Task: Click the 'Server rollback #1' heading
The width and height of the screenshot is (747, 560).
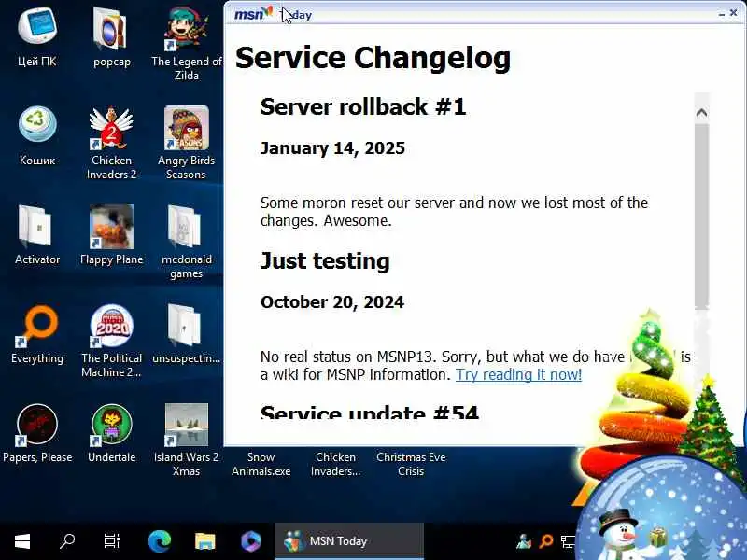Action: pyautogui.click(x=363, y=106)
